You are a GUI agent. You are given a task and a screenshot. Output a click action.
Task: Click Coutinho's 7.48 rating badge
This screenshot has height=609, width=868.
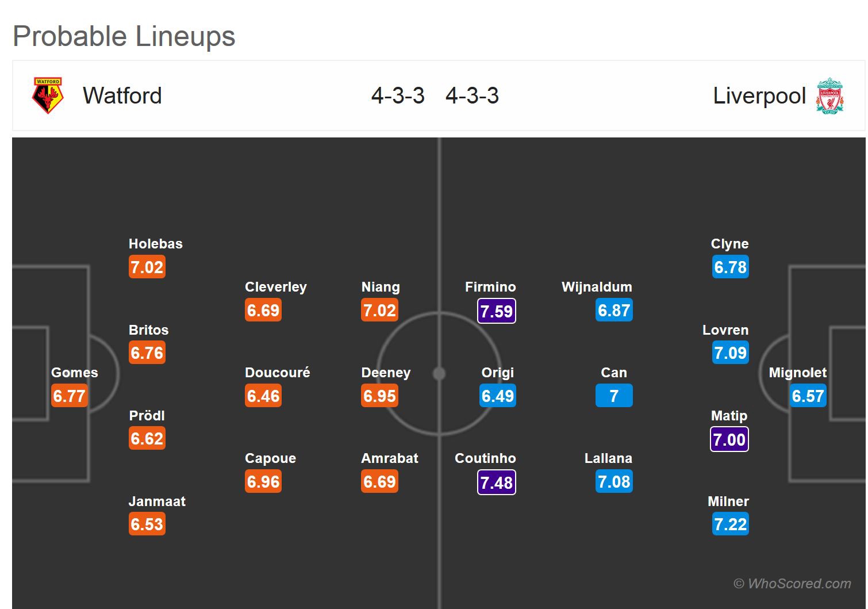point(497,482)
